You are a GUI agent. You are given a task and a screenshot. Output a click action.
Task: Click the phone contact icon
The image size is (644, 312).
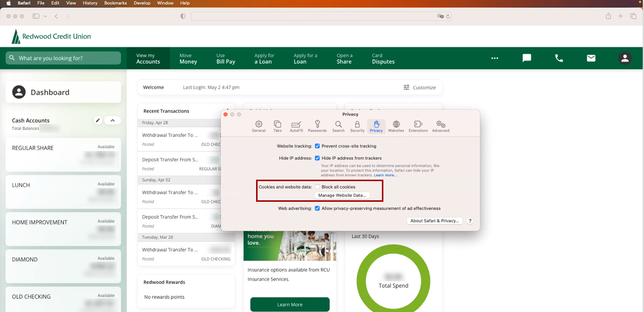[559, 58]
